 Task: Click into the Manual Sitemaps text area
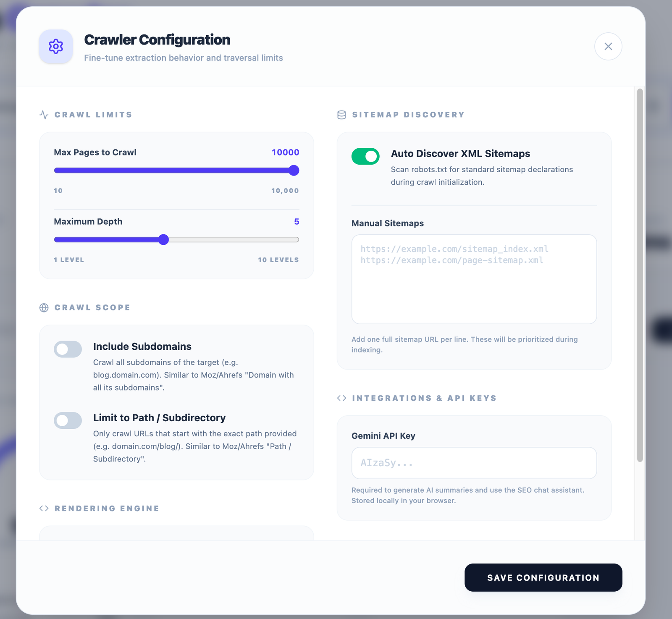point(474,279)
